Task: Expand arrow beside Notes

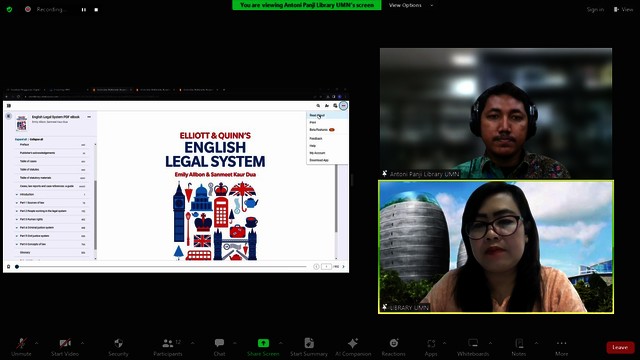Action: (x=536, y=343)
